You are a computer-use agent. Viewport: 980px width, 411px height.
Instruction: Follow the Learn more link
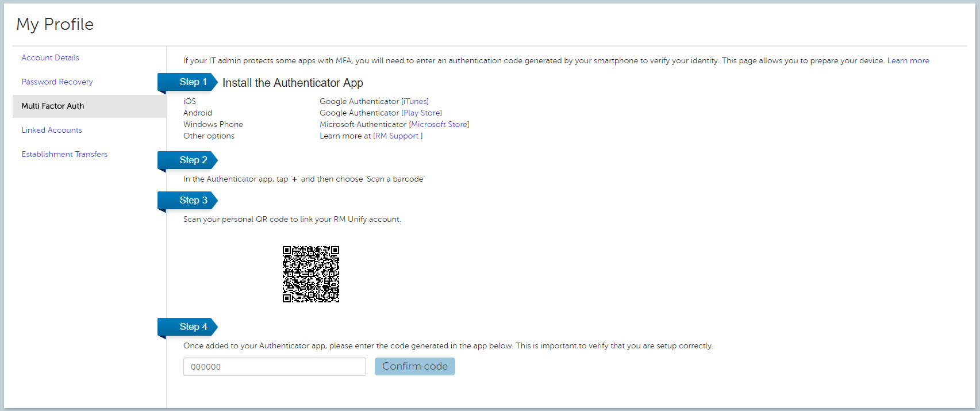click(x=908, y=60)
